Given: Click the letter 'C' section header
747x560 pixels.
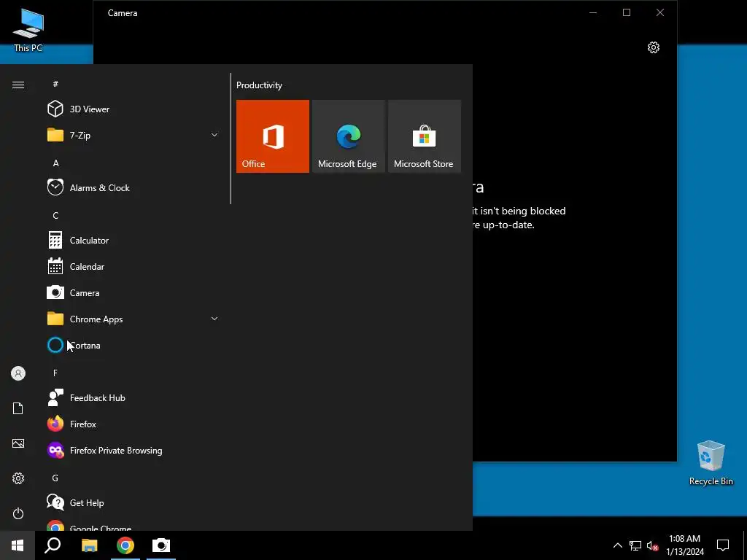Looking at the screenshot, I should 55,215.
